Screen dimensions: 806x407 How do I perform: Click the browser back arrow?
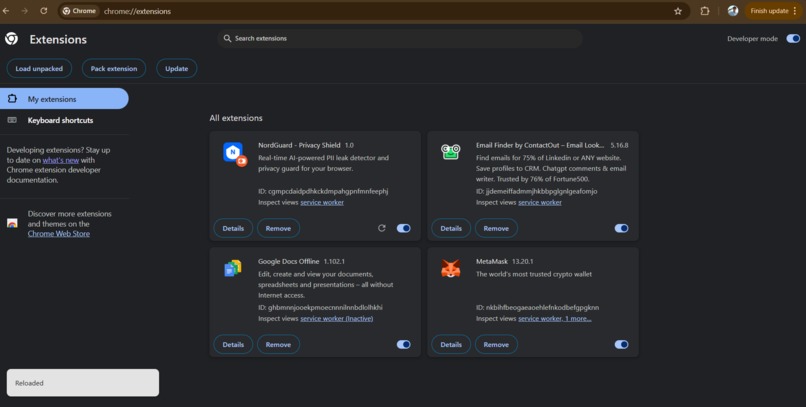[x=6, y=11]
